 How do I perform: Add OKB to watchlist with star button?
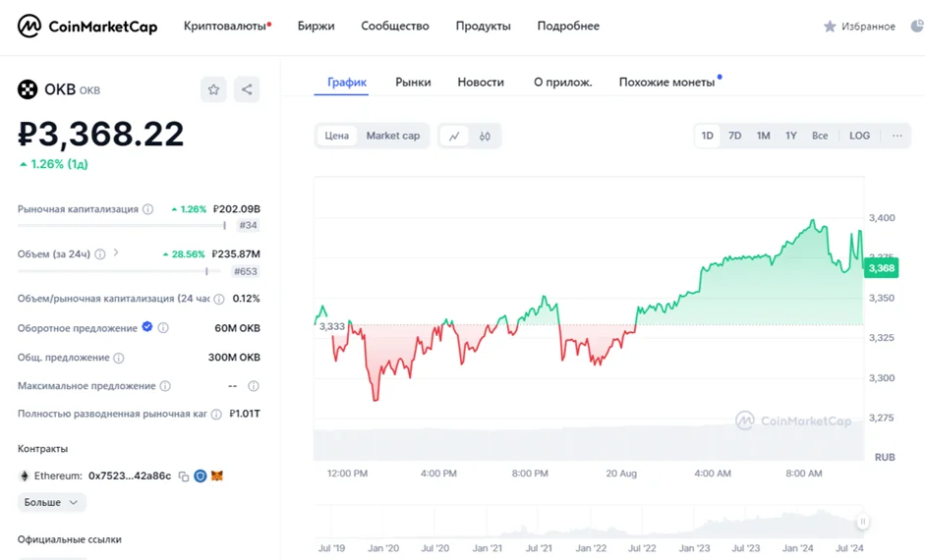click(213, 89)
